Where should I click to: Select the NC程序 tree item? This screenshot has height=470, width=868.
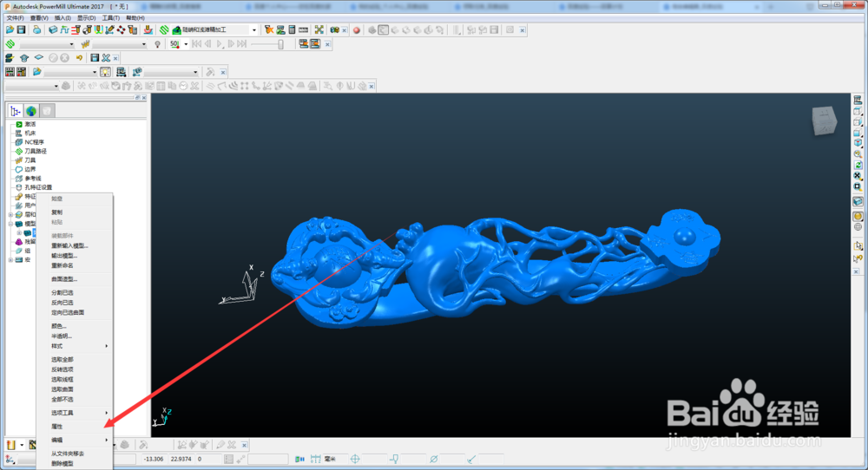pyautogui.click(x=34, y=142)
